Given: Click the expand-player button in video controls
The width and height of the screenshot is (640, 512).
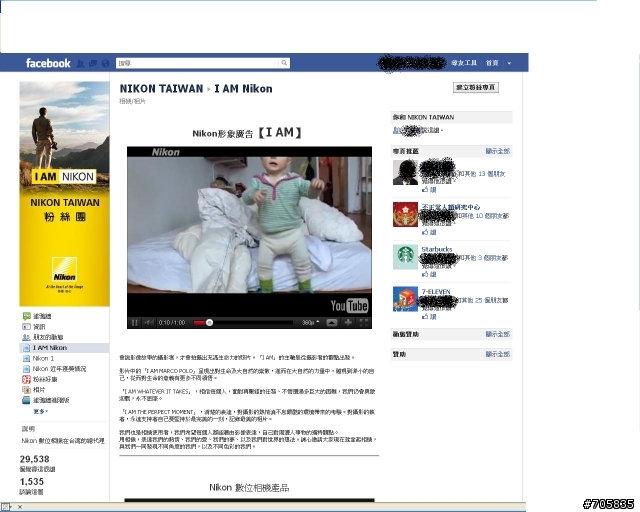Looking at the screenshot, I should click(331, 323).
